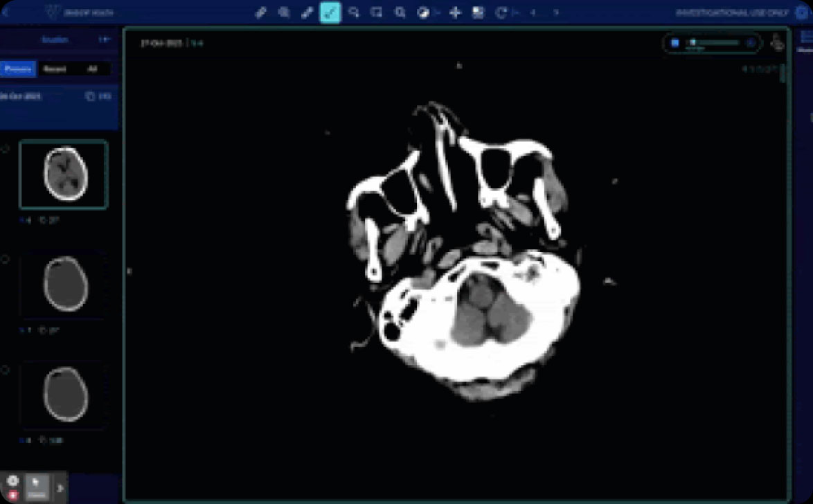This screenshot has height=504, width=813.
Task: Collapse the Studies panel using its arrow icon
Action: tap(104, 39)
